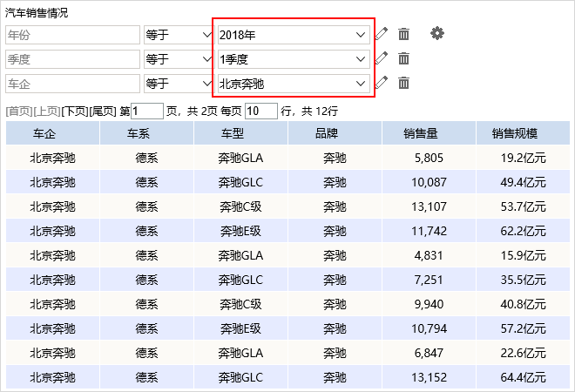Click the 5,805 sales cell

(x=429, y=158)
